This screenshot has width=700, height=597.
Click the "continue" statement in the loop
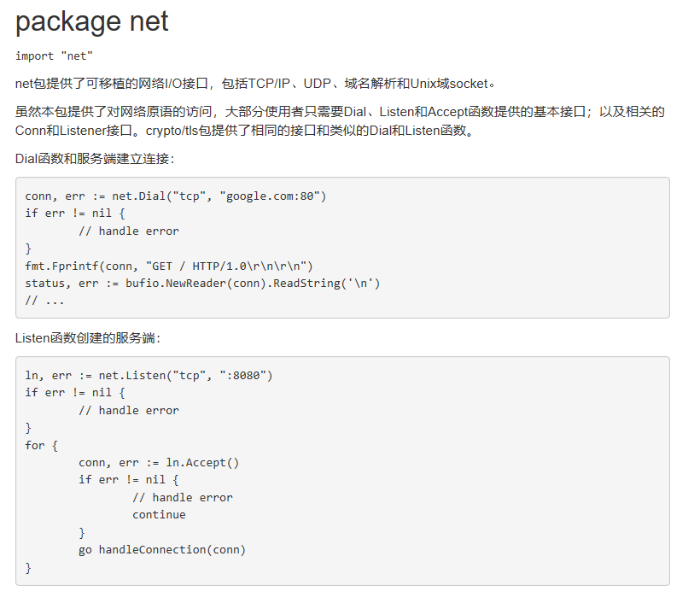159,515
